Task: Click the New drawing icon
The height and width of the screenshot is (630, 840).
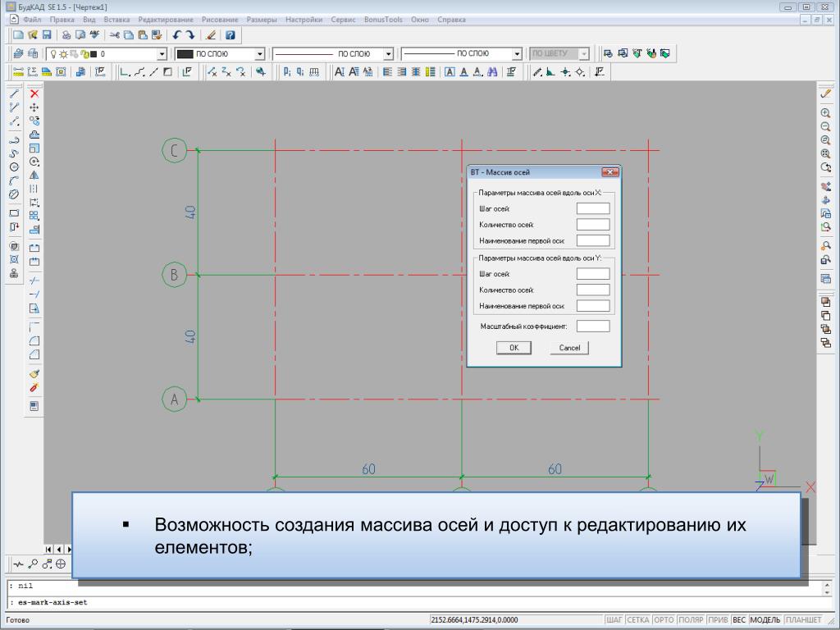Action: click(18, 34)
